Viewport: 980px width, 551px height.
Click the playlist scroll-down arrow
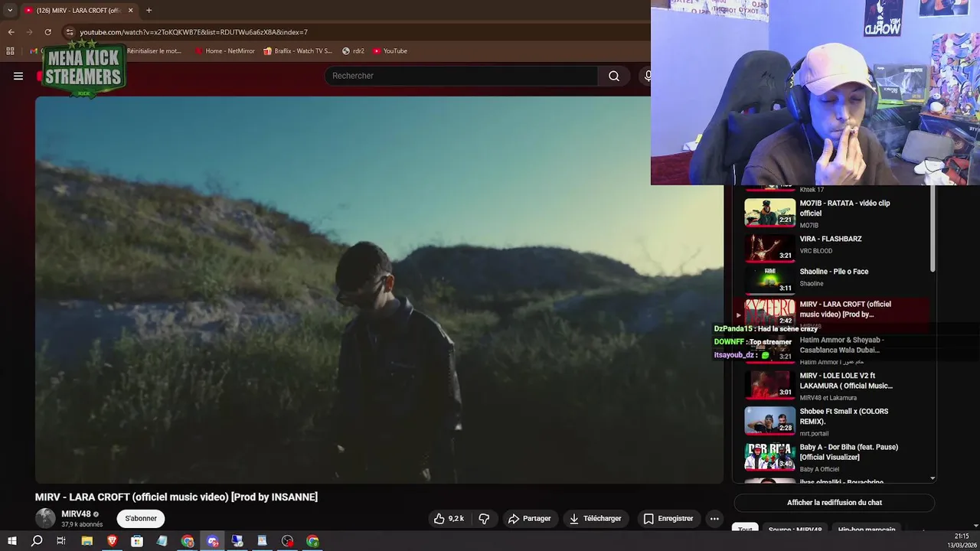coord(933,478)
